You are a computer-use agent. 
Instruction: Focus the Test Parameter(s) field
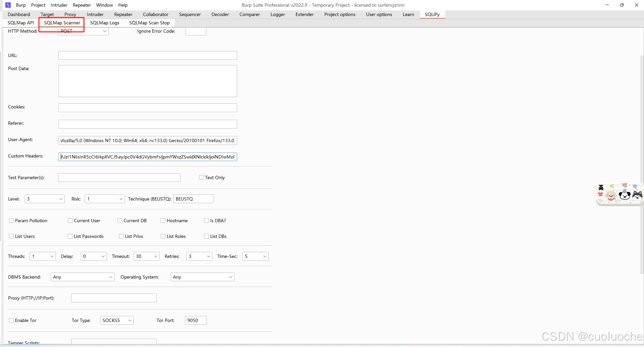tap(119, 178)
